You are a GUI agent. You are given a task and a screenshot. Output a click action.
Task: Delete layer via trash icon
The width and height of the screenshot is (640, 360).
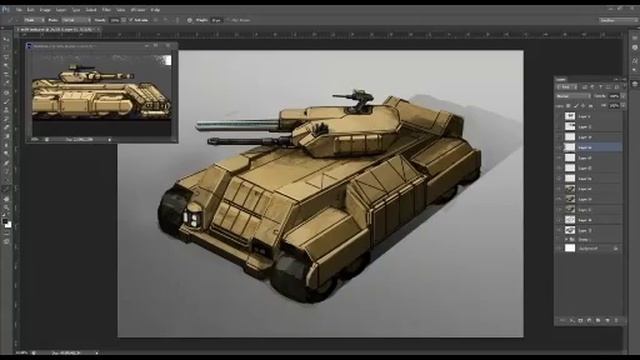[x=616, y=321]
